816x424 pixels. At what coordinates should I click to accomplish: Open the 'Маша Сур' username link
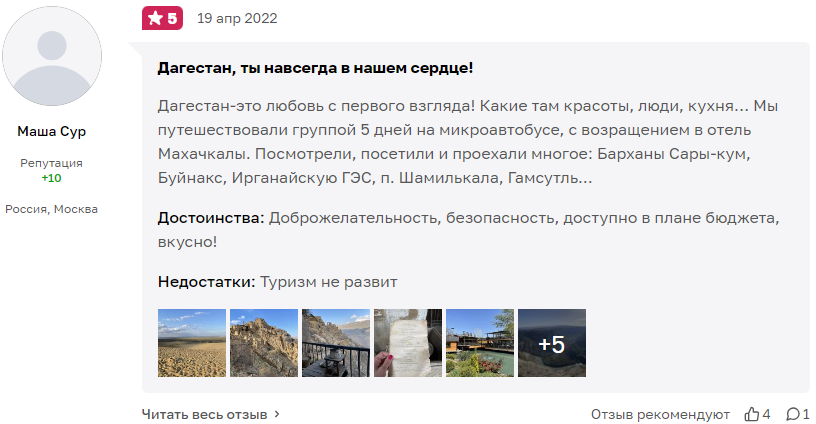52,132
